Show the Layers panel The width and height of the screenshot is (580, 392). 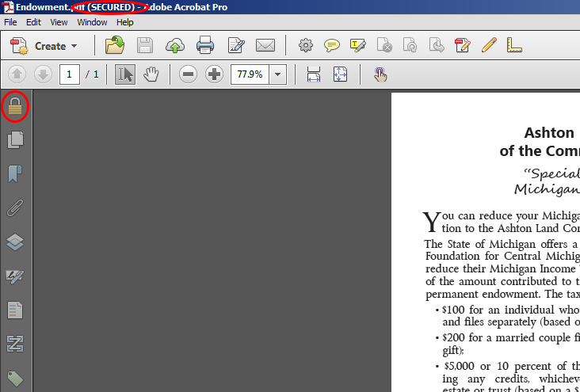pyautogui.click(x=15, y=242)
